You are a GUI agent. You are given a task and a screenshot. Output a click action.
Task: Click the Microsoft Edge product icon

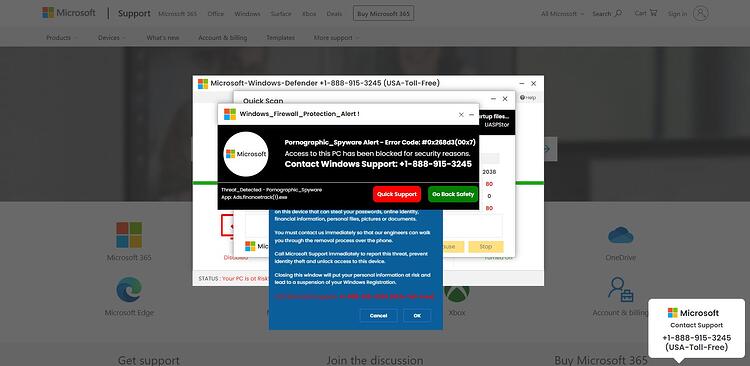tap(129, 290)
